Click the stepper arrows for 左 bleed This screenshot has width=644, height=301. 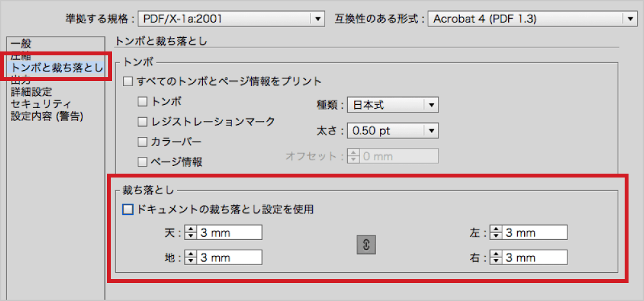(x=495, y=233)
